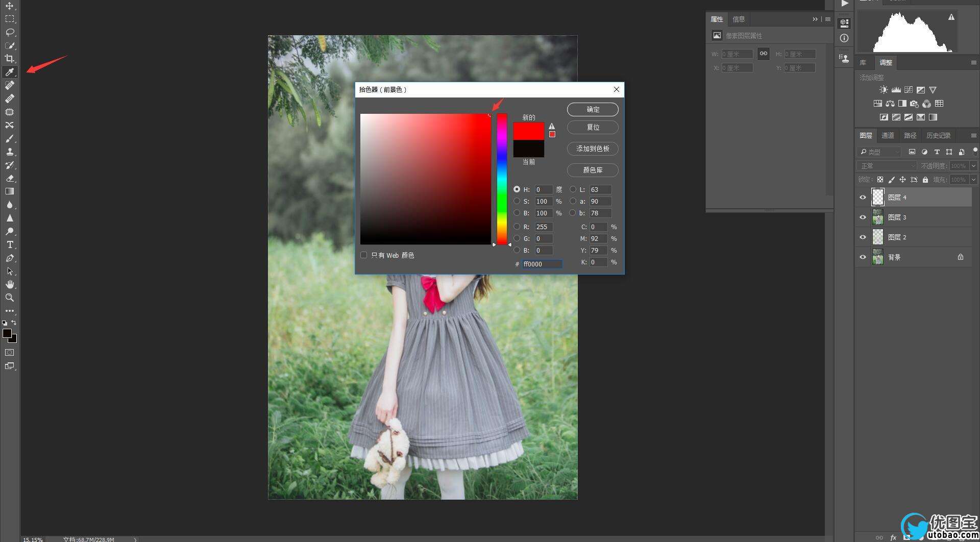
Task: Click the 添加到色板 button
Action: click(593, 149)
